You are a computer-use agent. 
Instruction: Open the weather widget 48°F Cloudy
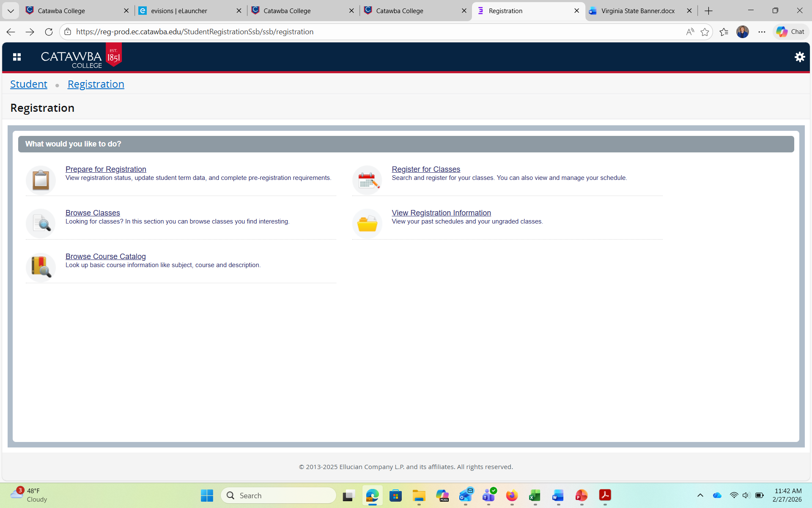(30, 495)
